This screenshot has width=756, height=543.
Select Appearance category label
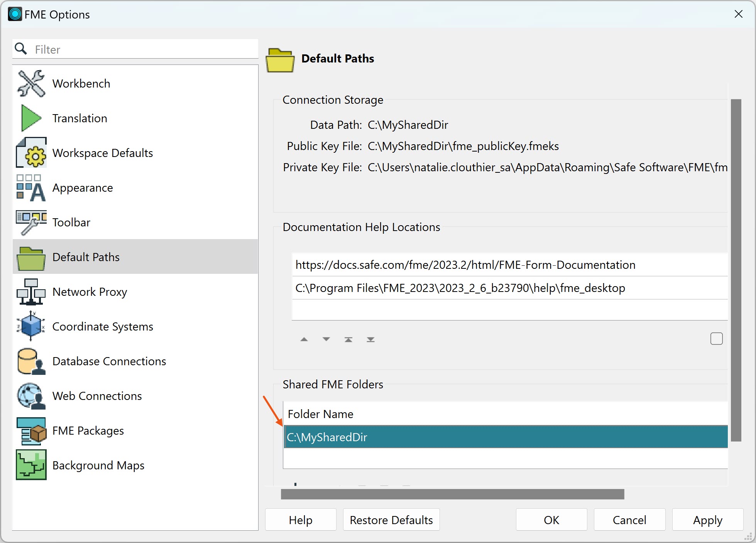point(83,187)
